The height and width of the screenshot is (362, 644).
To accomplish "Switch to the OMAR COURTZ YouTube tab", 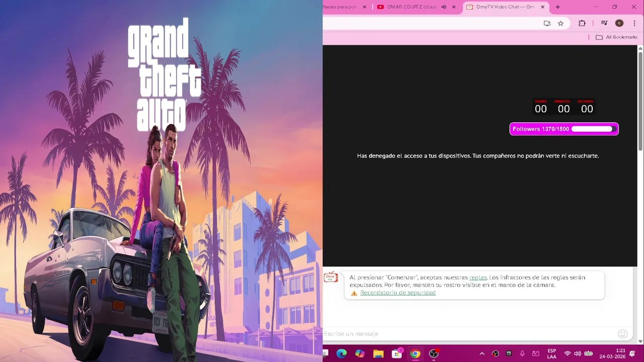I will [x=412, y=7].
